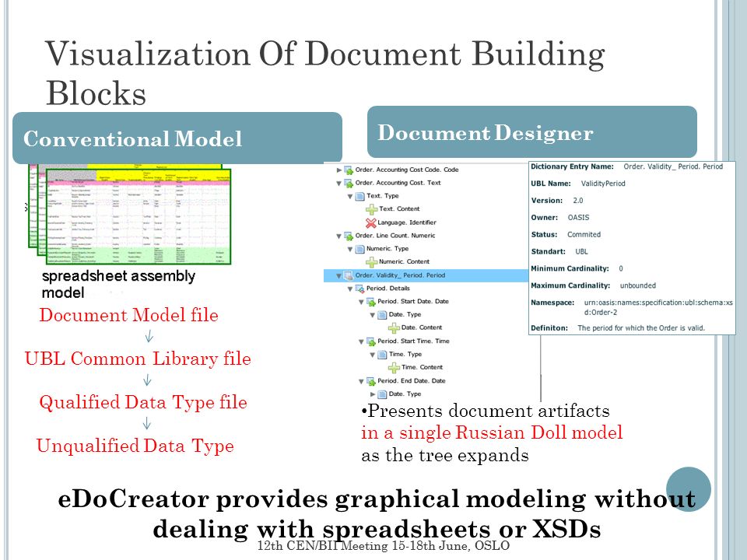The image size is (747, 560).
Task: Click 'in a single Russian Doll model' text
Action: [x=492, y=432]
